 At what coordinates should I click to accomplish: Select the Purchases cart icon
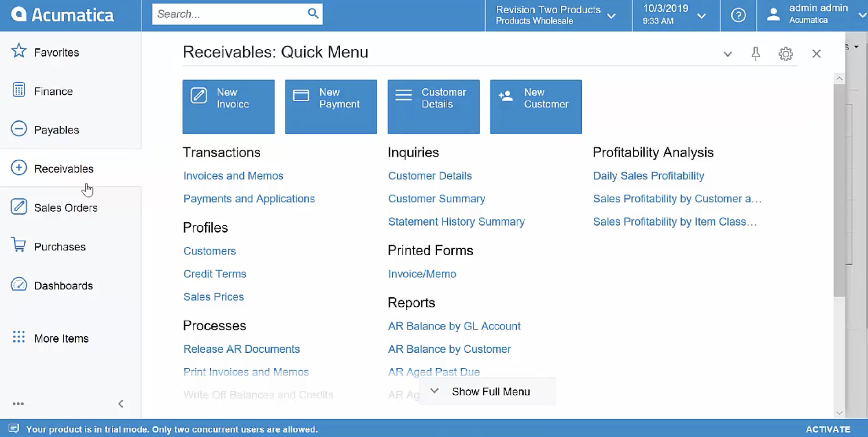pos(19,245)
